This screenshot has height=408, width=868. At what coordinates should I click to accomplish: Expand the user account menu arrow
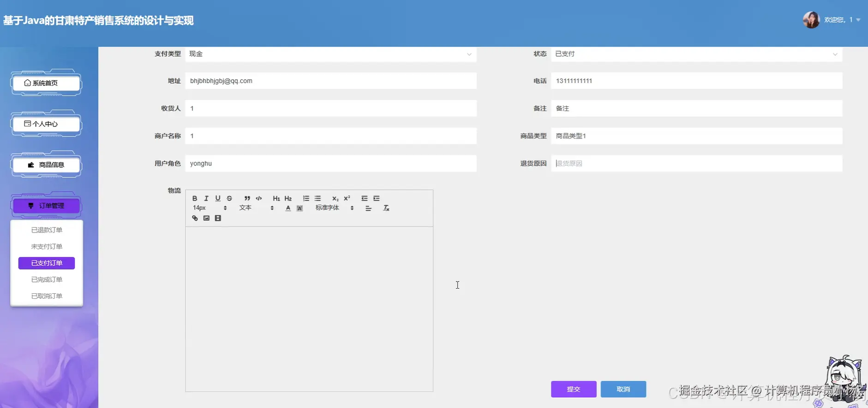coord(858,20)
